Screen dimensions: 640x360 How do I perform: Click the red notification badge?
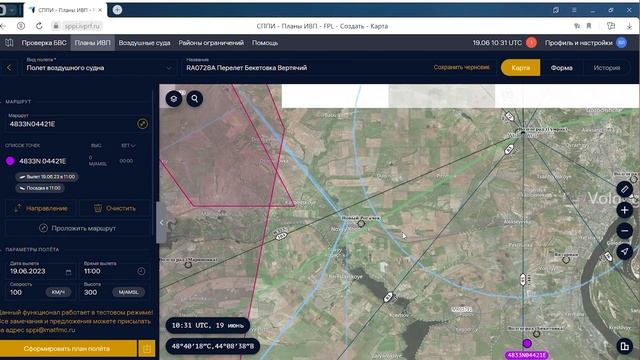click(x=531, y=42)
